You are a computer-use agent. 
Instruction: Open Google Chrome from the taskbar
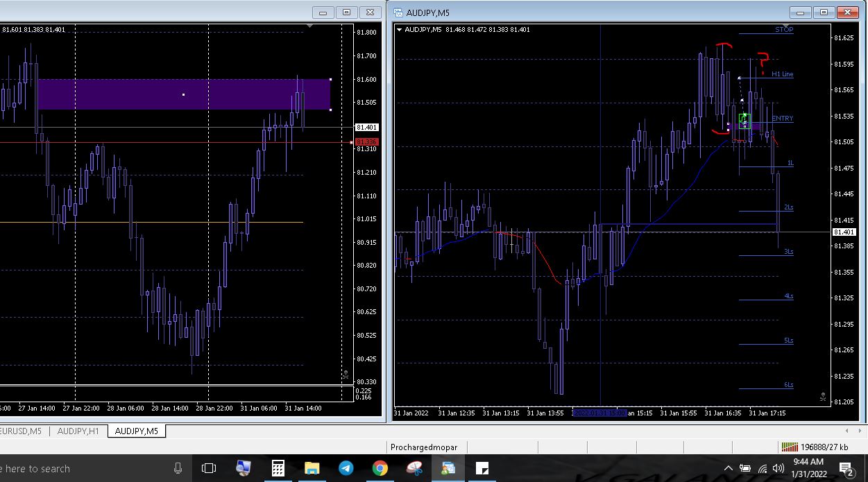pyautogui.click(x=380, y=469)
